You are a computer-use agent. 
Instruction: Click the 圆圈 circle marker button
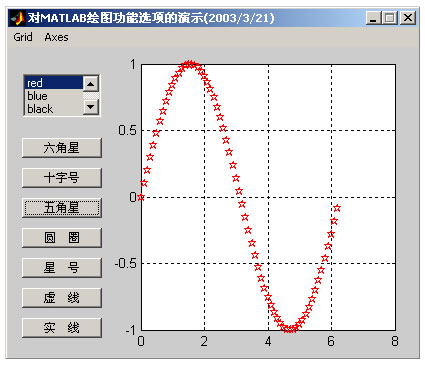point(62,238)
